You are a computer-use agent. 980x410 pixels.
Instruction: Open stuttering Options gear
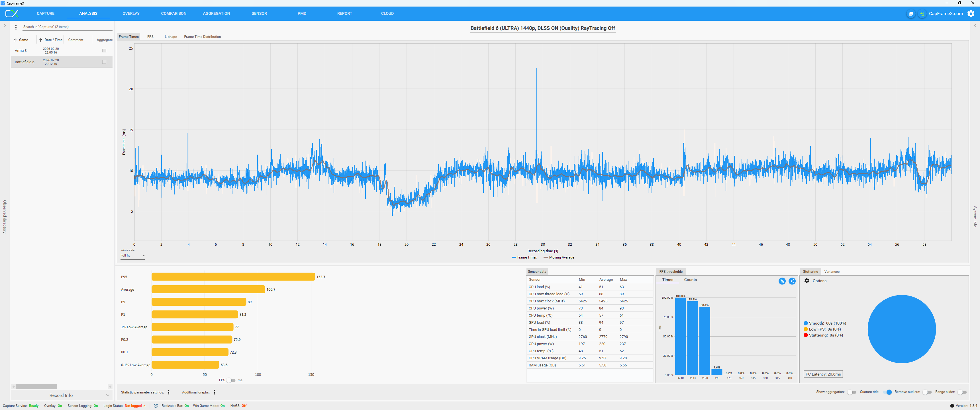click(807, 281)
